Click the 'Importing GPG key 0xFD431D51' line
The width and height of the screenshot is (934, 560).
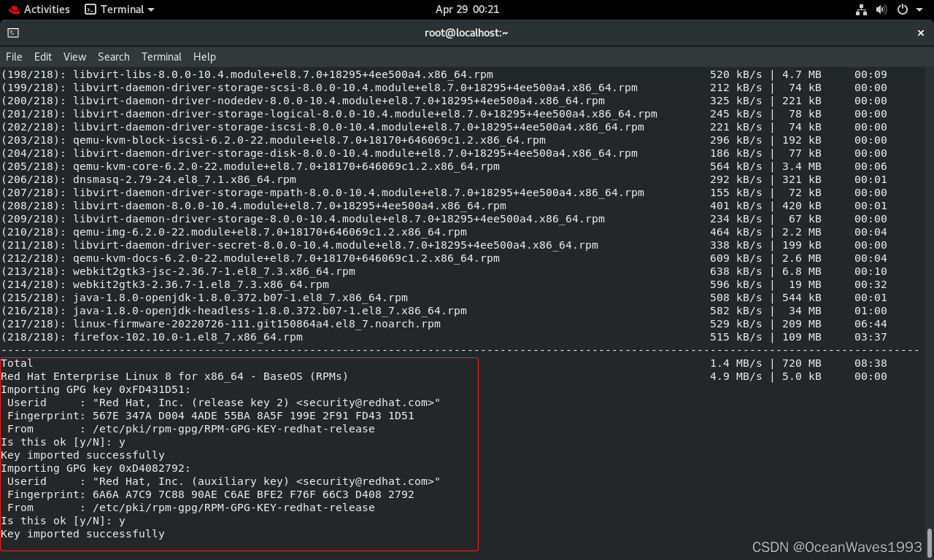pos(96,389)
